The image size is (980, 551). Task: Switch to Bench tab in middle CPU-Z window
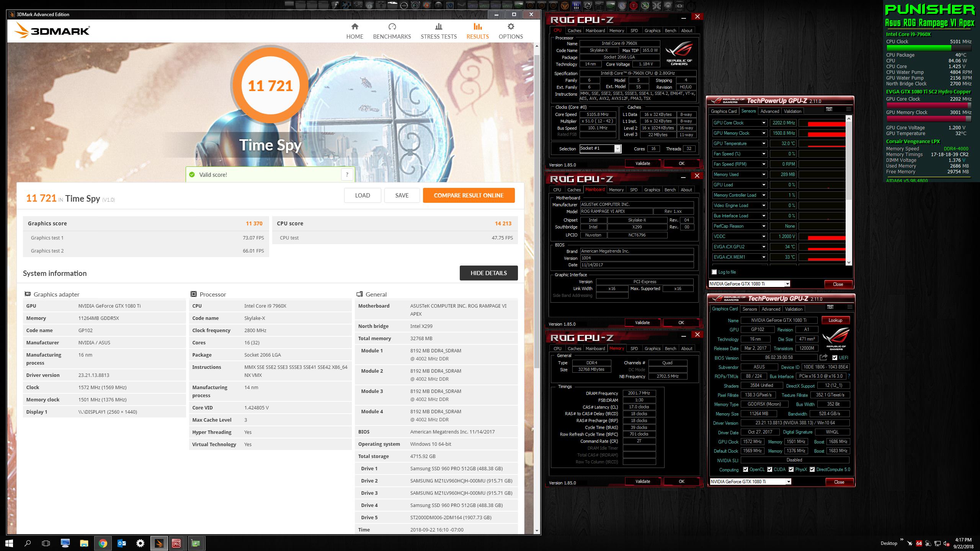pyautogui.click(x=670, y=190)
